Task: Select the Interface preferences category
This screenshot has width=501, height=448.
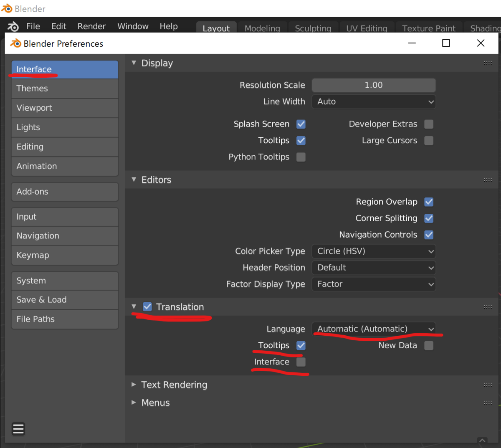Action: [65, 69]
